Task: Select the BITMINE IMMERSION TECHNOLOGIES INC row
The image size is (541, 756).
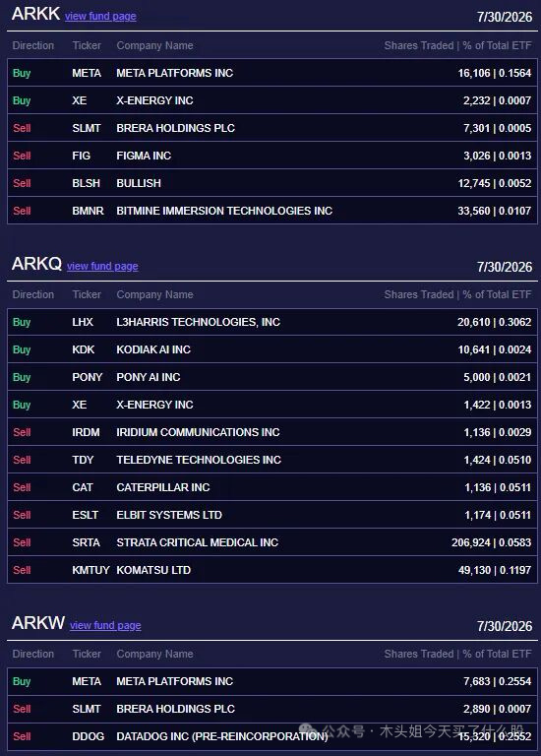Action: pyautogui.click(x=272, y=211)
